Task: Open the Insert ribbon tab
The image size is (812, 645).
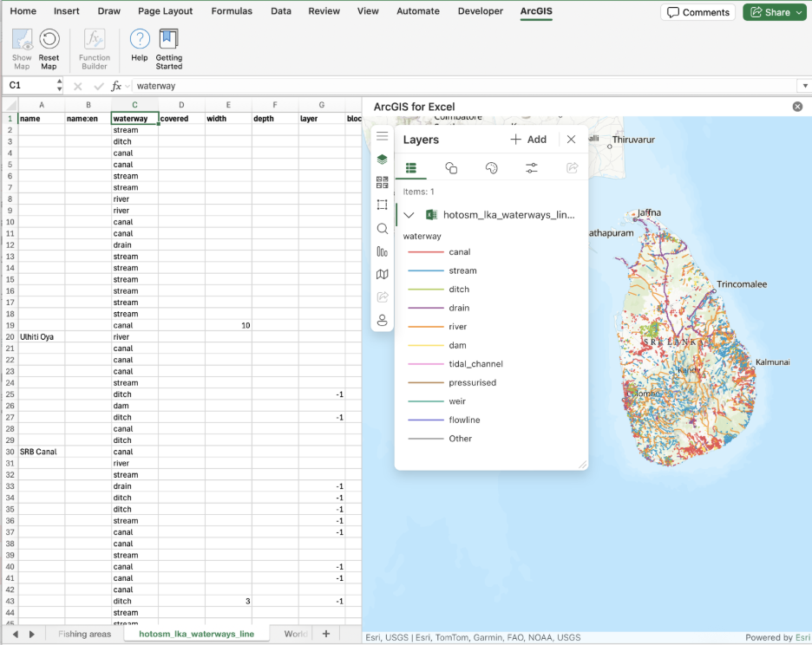Action: click(x=67, y=11)
